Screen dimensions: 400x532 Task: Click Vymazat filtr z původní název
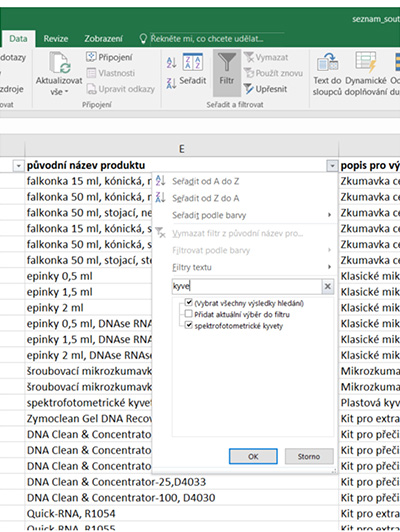coord(244,233)
